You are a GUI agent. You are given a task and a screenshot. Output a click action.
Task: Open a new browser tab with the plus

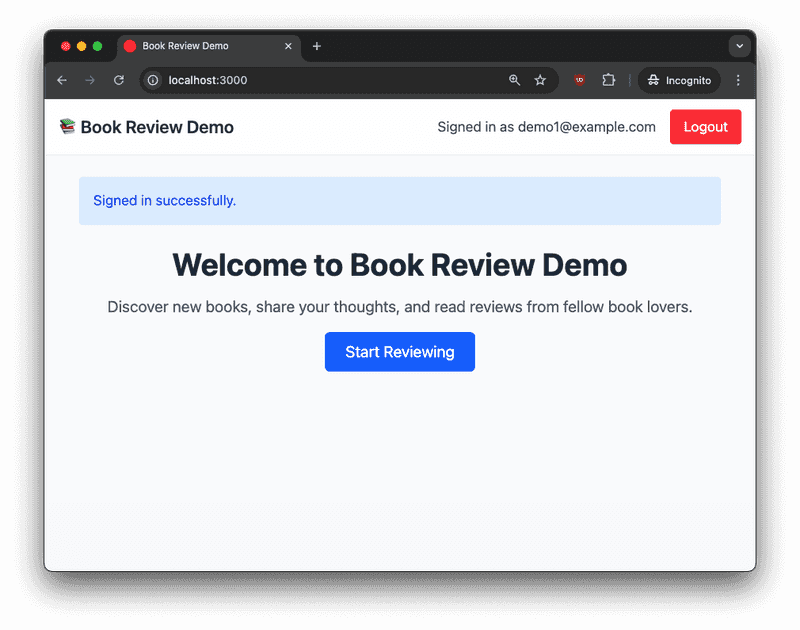[317, 46]
